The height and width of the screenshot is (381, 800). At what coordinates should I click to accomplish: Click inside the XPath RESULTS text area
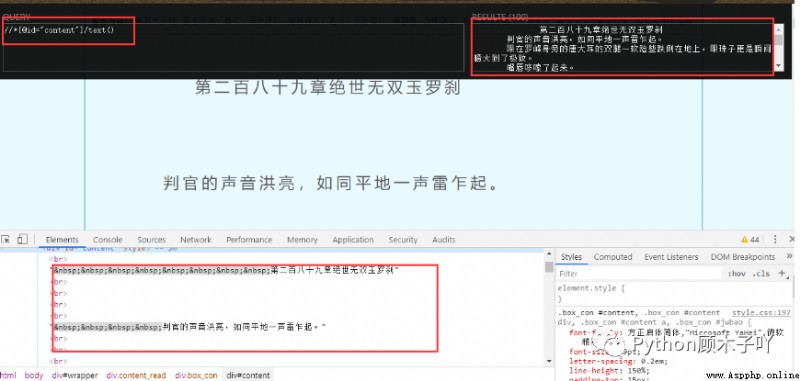(x=623, y=47)
